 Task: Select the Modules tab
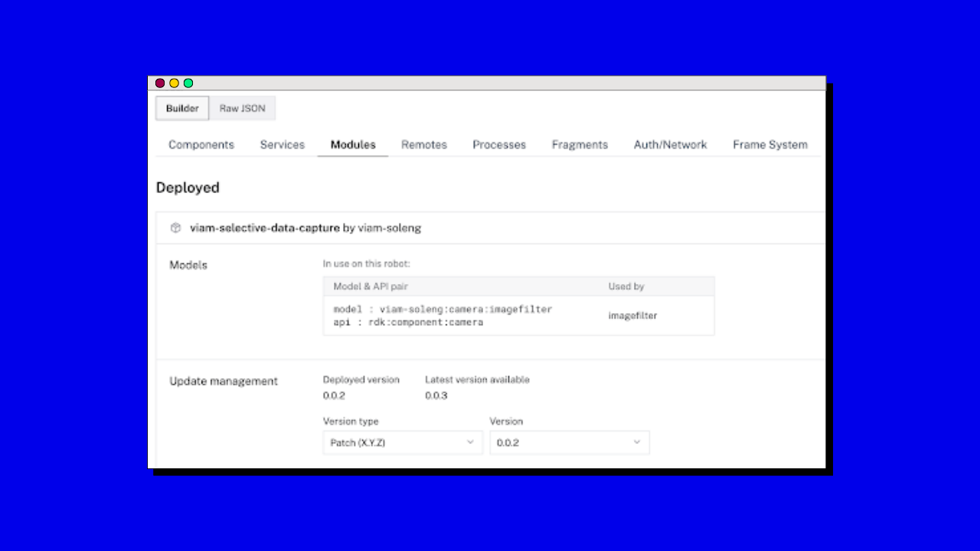[352, 145]
